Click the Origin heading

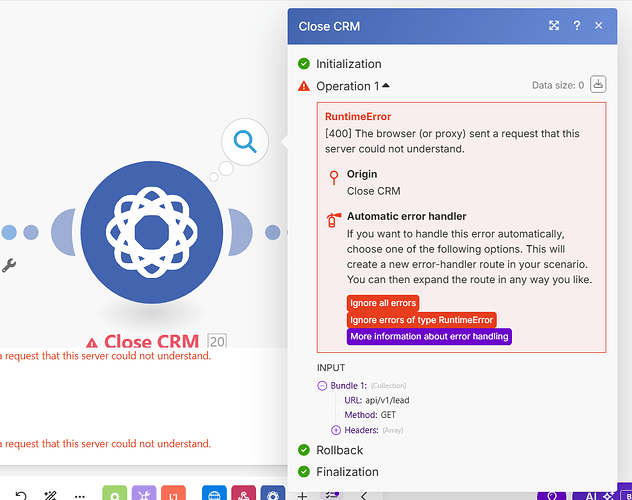(362, 174)
